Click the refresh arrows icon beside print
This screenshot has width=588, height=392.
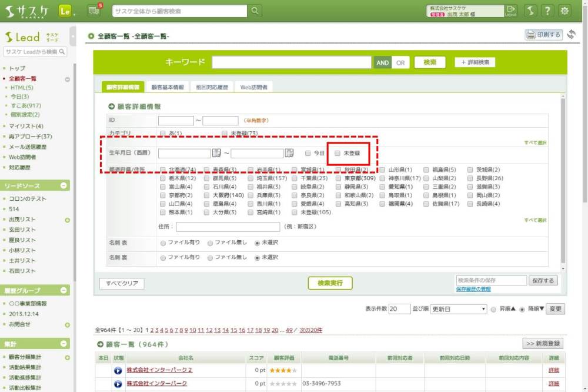click(572, 35)
